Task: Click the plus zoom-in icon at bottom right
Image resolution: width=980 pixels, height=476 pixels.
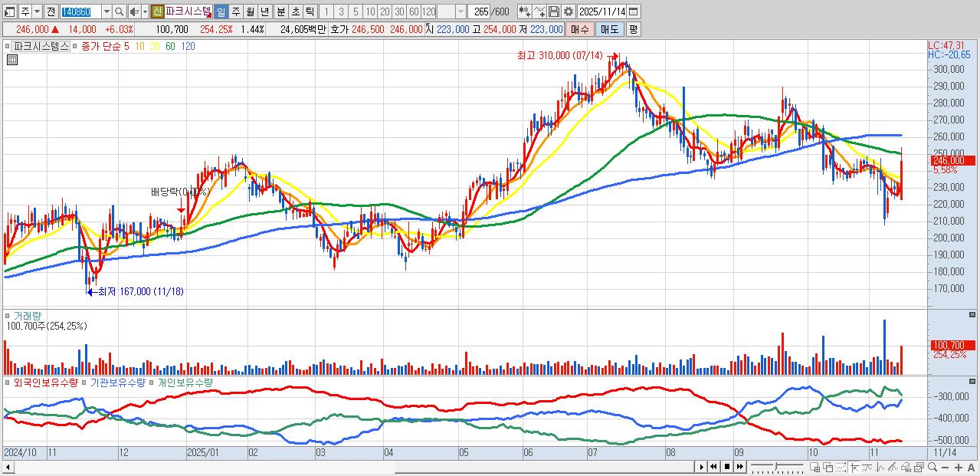Action: tap(959, 468)
